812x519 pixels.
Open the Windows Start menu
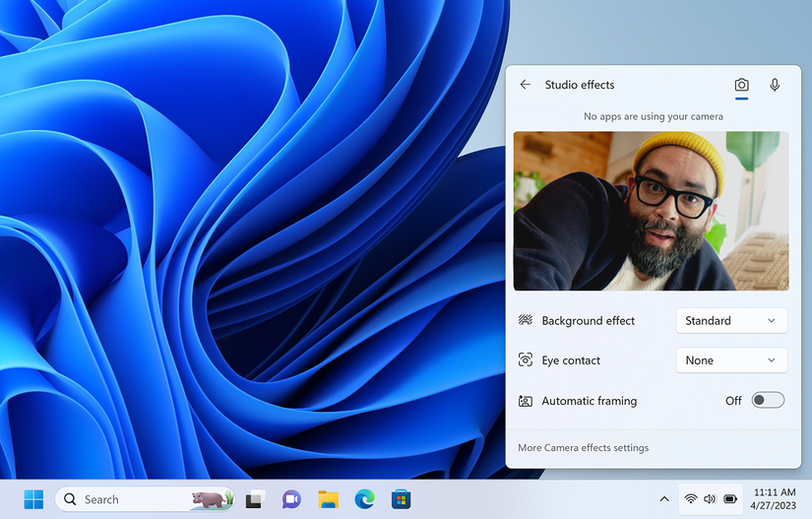tap(33, 499)
